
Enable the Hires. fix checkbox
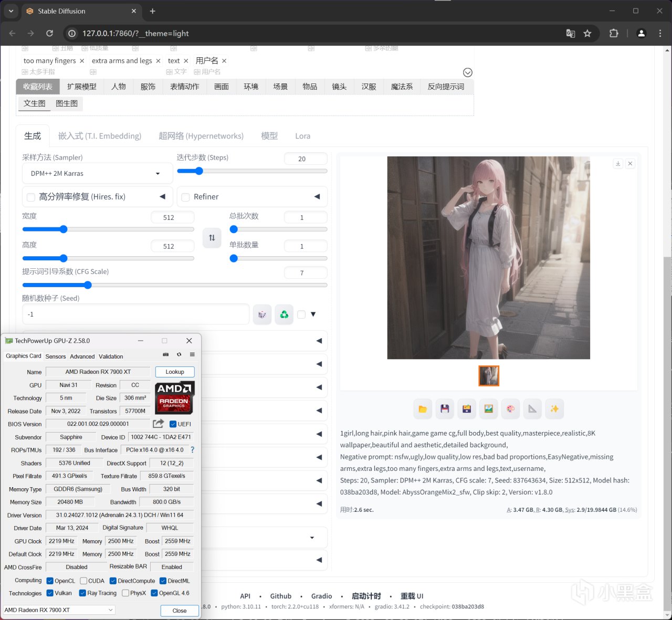(x=31, y=197)
